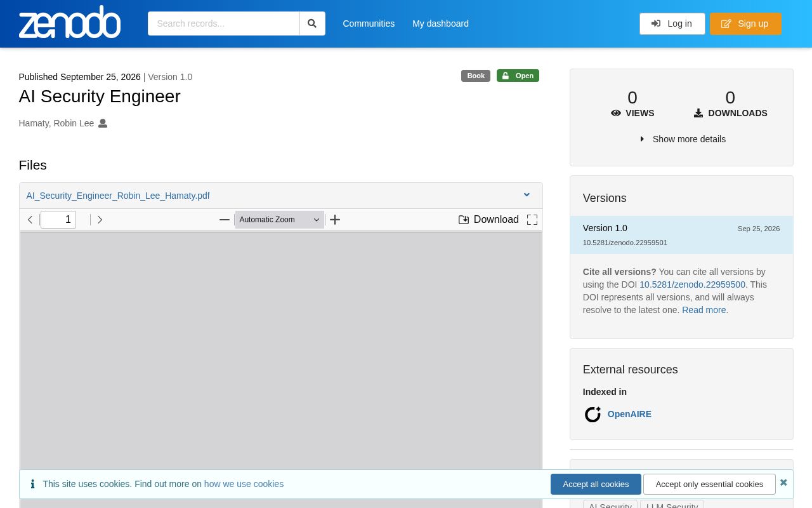This screenshot has width=812, height=508.
Task: Click the Read more link
Action: [x=704, y=310]
